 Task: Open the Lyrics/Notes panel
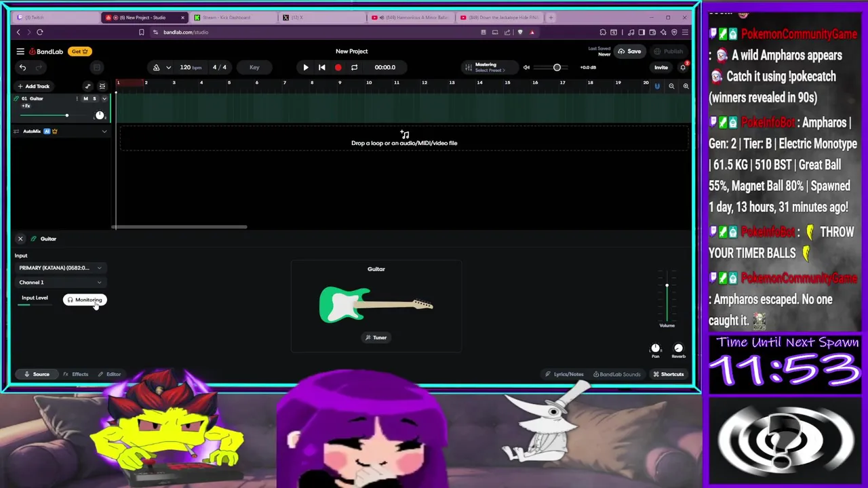(564, 374)
